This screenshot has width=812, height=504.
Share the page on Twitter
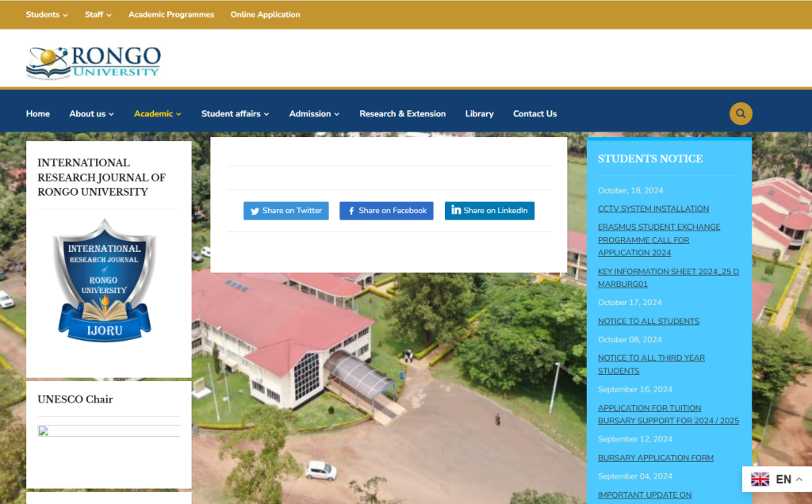[285, 211]
